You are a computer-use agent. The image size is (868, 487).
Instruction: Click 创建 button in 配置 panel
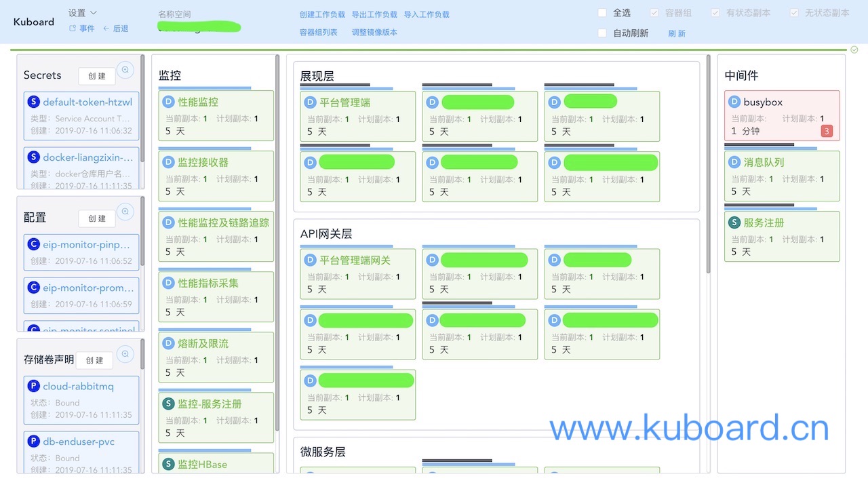(96, 218)
